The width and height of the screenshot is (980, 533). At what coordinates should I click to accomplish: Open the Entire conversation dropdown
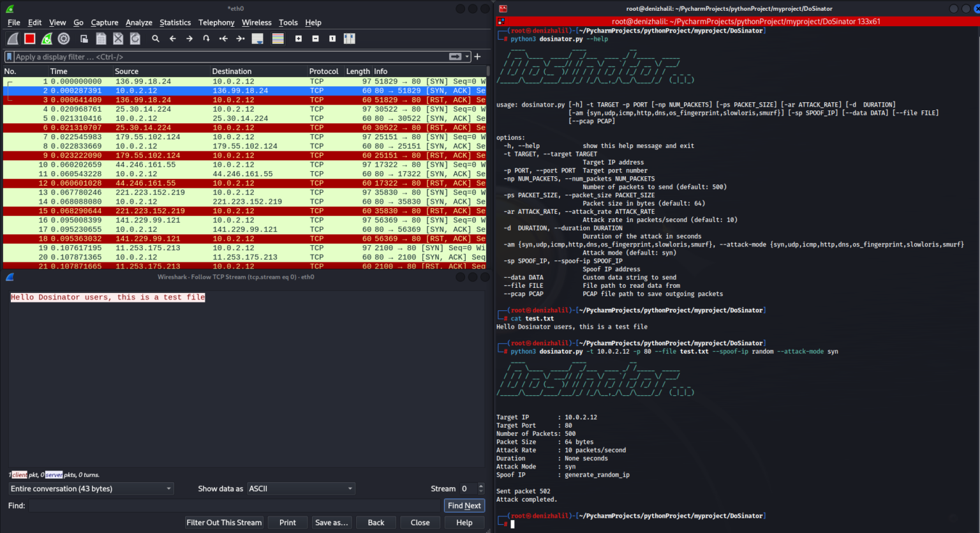90,488
